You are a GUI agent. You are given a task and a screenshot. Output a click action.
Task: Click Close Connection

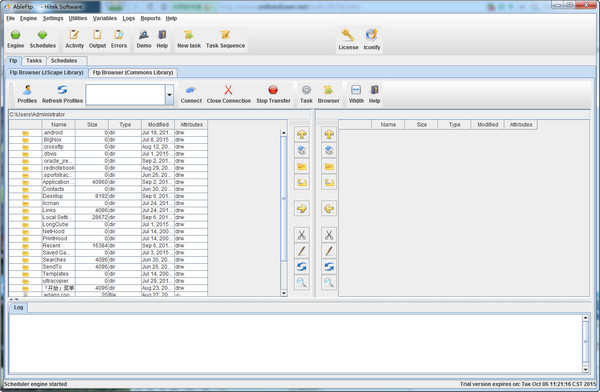coord(228,94)
